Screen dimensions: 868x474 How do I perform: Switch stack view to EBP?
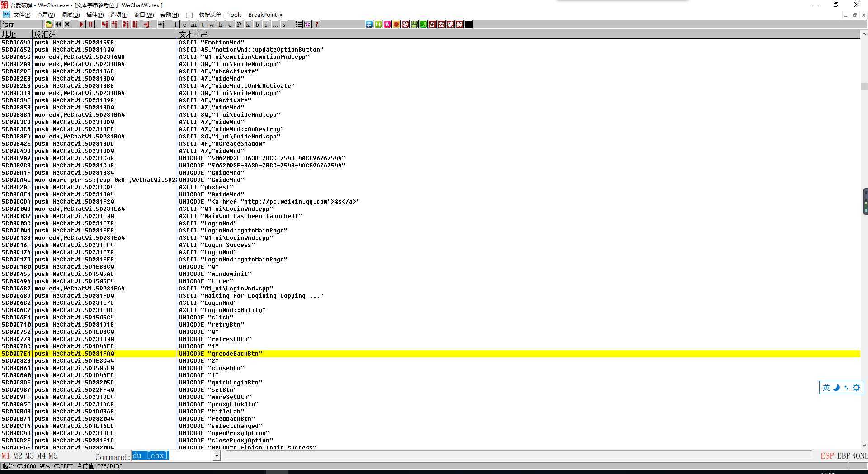click(x=844, y=456)
